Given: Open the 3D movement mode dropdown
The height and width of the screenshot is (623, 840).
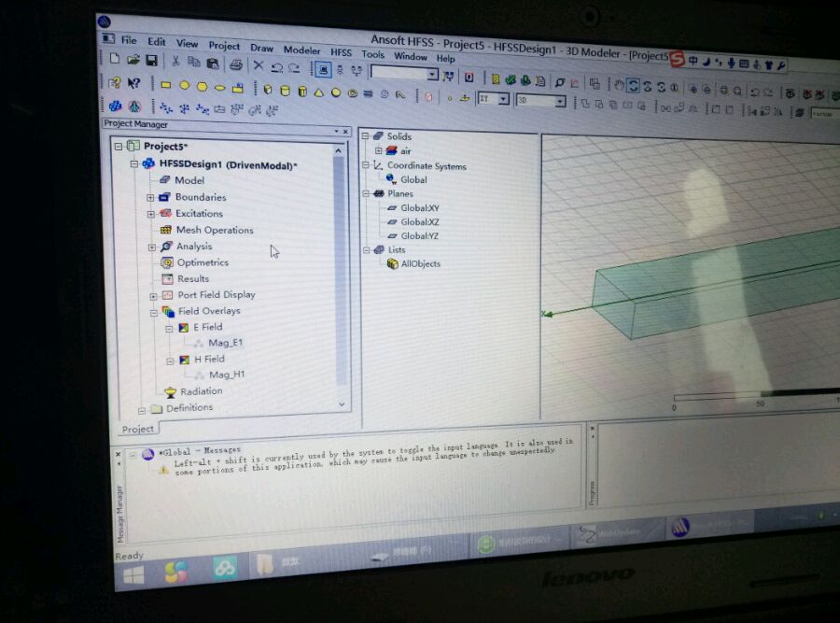Looking at the screenshot, I should 560,101.
